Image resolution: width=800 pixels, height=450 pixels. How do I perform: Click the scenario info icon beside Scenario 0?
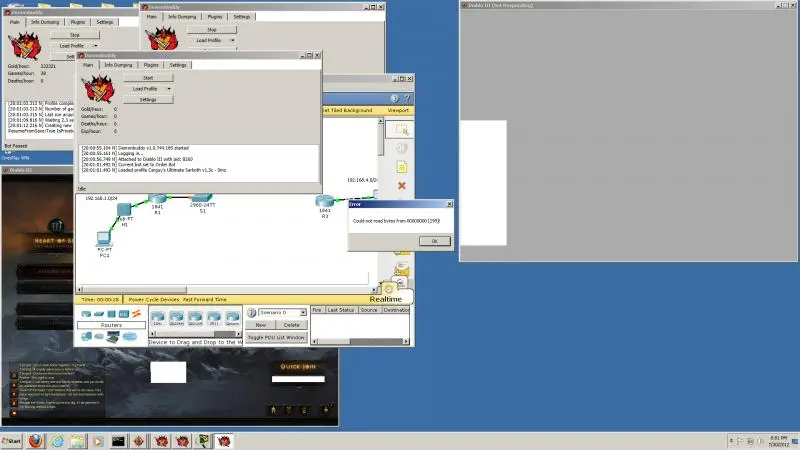[252, 312]
